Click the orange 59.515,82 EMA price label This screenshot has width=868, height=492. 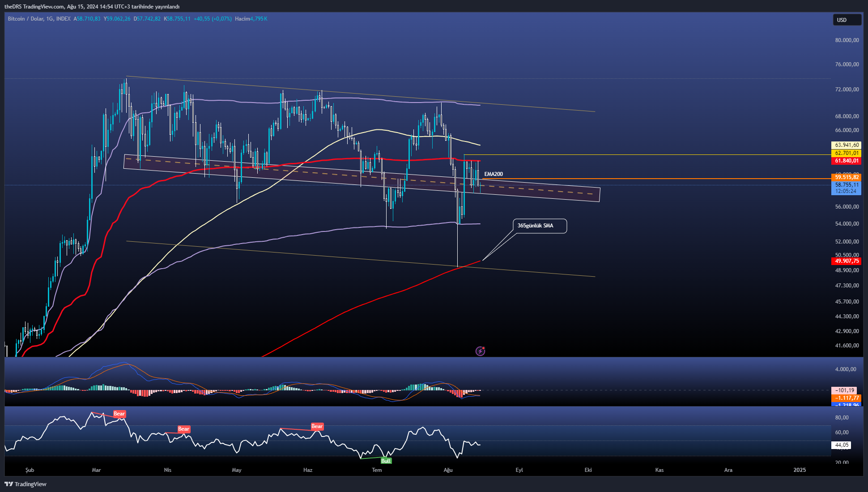tap(847, 177)
